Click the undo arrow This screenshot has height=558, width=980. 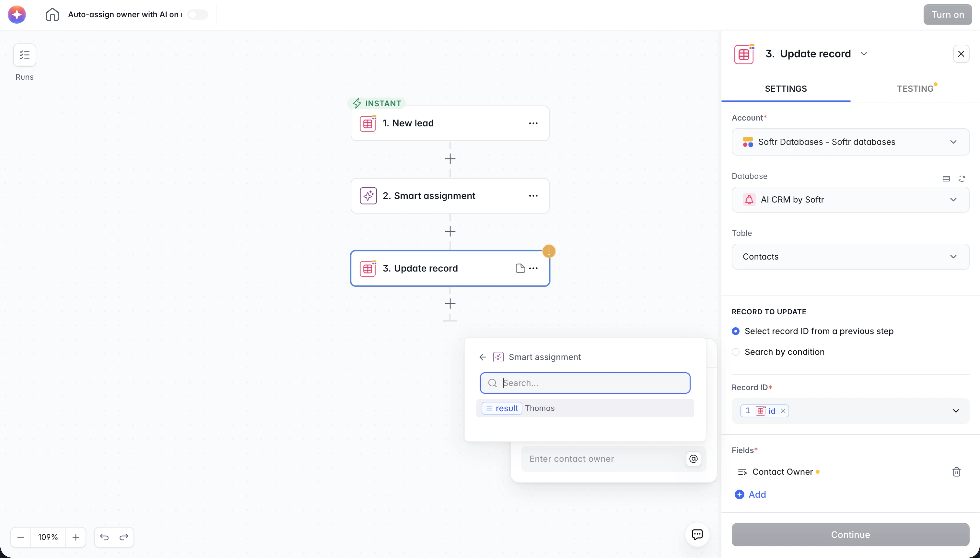[104, 537]
